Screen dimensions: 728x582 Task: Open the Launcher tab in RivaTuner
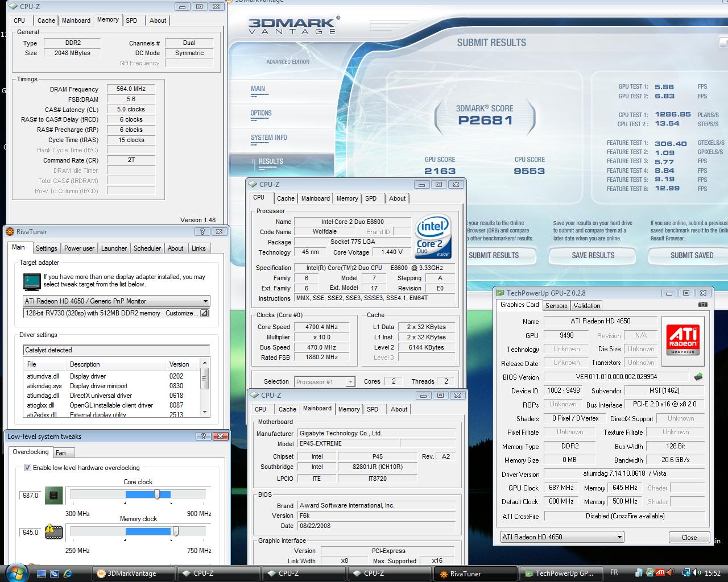point(114,248)
